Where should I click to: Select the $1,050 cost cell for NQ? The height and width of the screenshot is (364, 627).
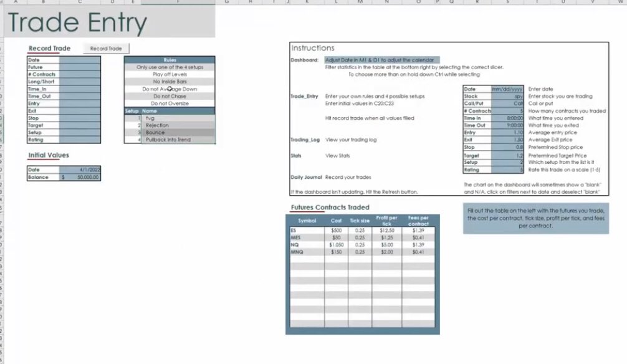(337, 245)
